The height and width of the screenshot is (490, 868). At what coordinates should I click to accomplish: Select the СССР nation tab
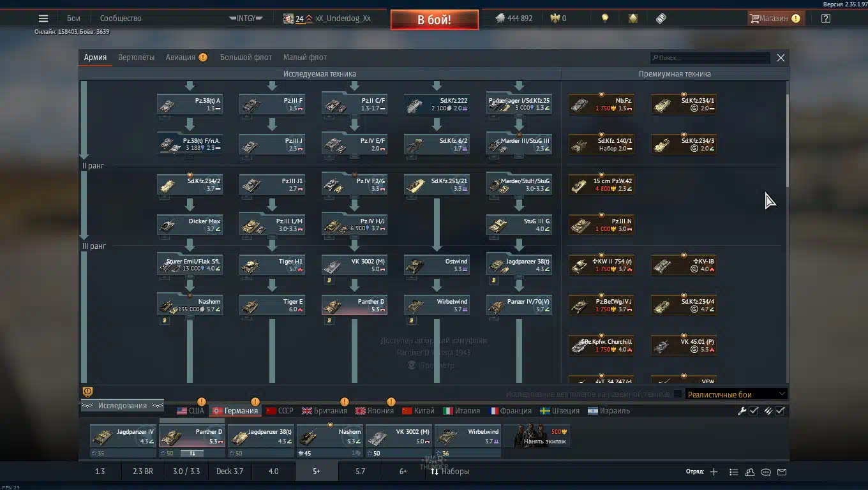pos(280,411)
